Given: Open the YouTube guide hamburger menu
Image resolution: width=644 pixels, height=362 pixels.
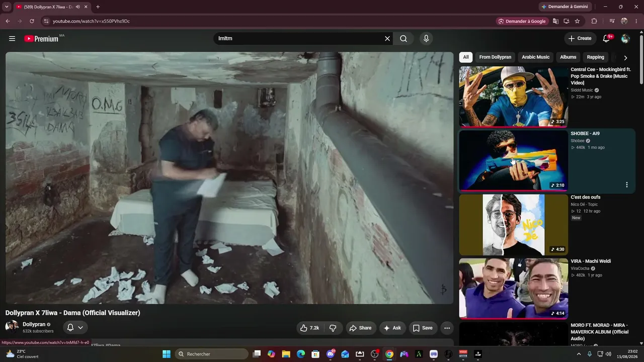Looking at the screenshot, I should point(12,39).
